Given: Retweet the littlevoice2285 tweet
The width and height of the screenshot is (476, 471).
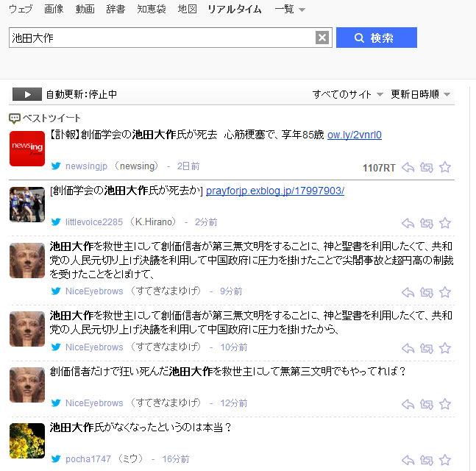Looking at the screenshot, I should 427,223.
